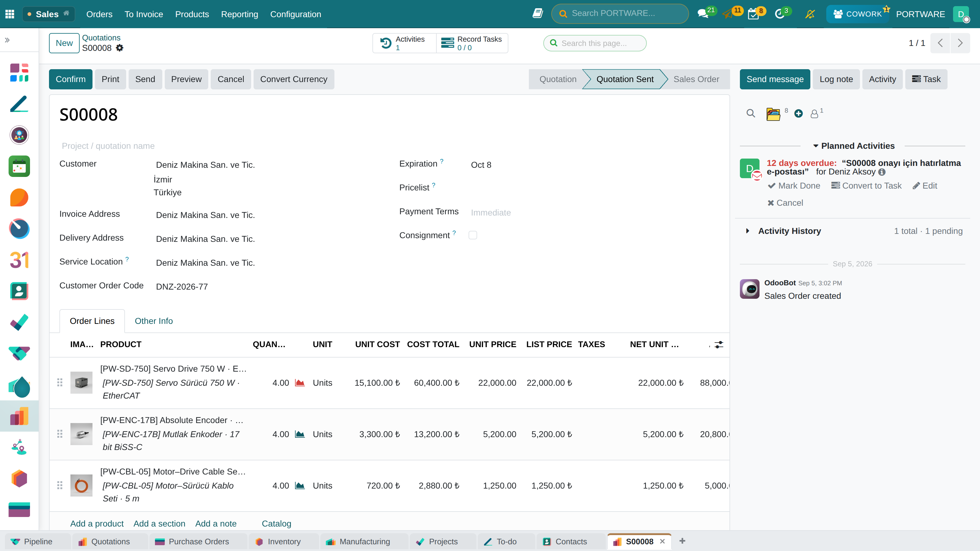
Task: Add a new bottom tab with plus
Action: click(x=682, y=541)
